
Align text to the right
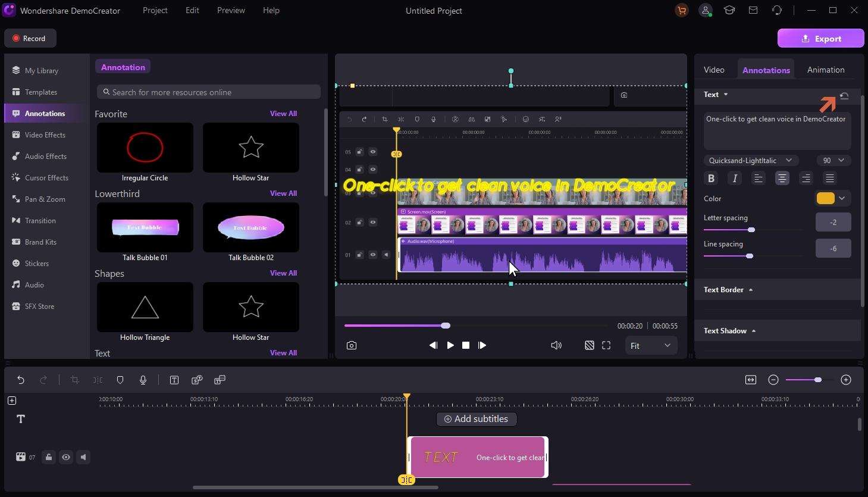tap(806, 178)
